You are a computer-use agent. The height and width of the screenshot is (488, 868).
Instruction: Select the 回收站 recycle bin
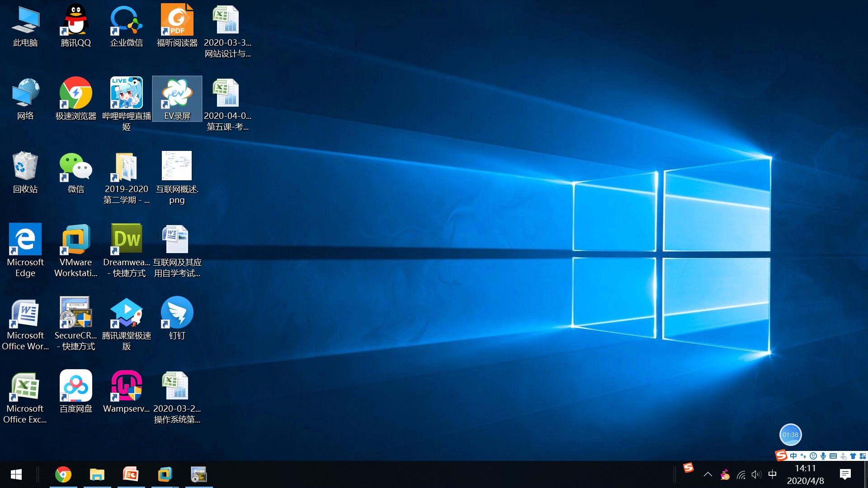point(25,173)
